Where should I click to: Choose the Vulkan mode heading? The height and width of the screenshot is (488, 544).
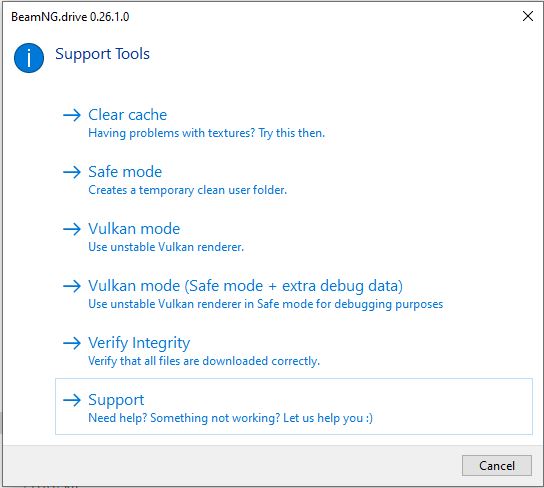134,229
